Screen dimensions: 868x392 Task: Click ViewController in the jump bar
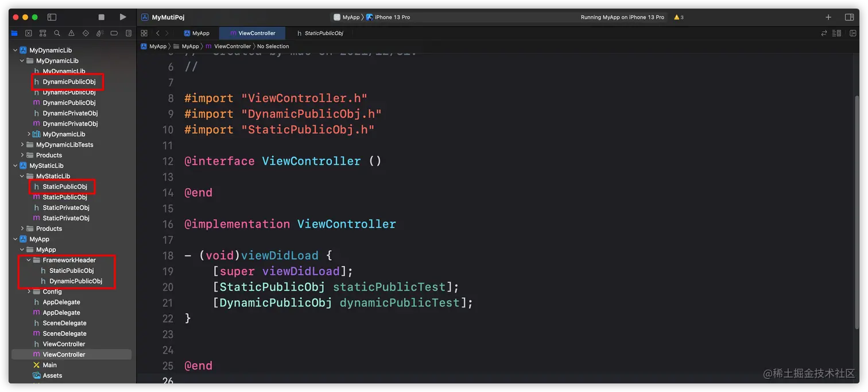tap(228, 47)
